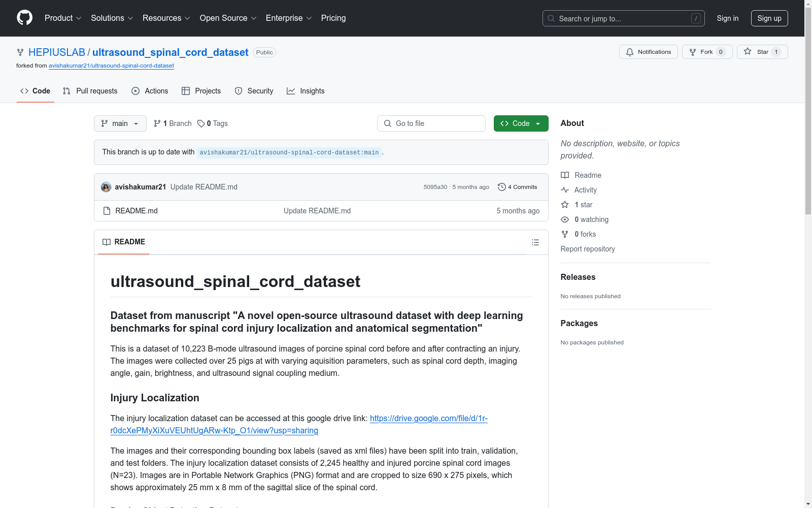This screenshot has width=812, height=508.
Task: Open the Releases section heading
Action: pos(578,277)
